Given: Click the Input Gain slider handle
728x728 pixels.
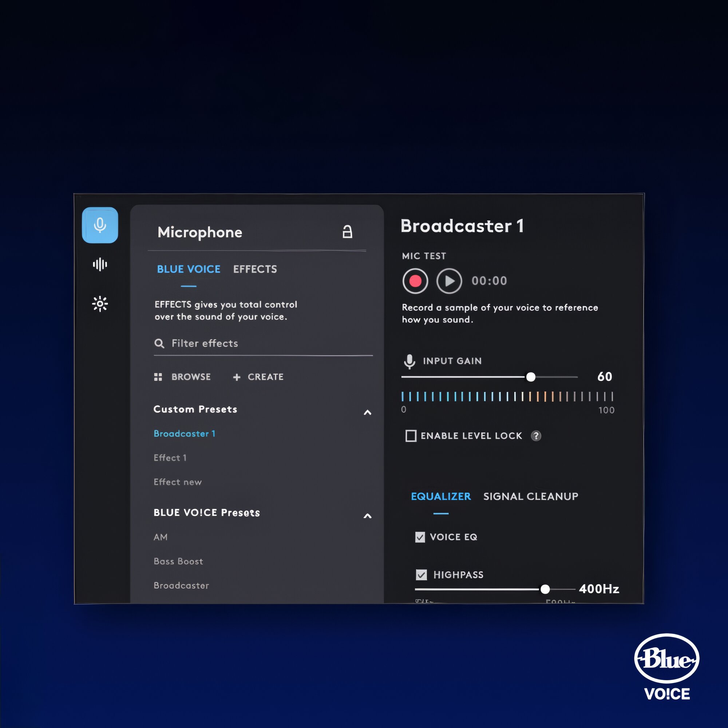Looking at the screenshot, I should click(531, 377).
